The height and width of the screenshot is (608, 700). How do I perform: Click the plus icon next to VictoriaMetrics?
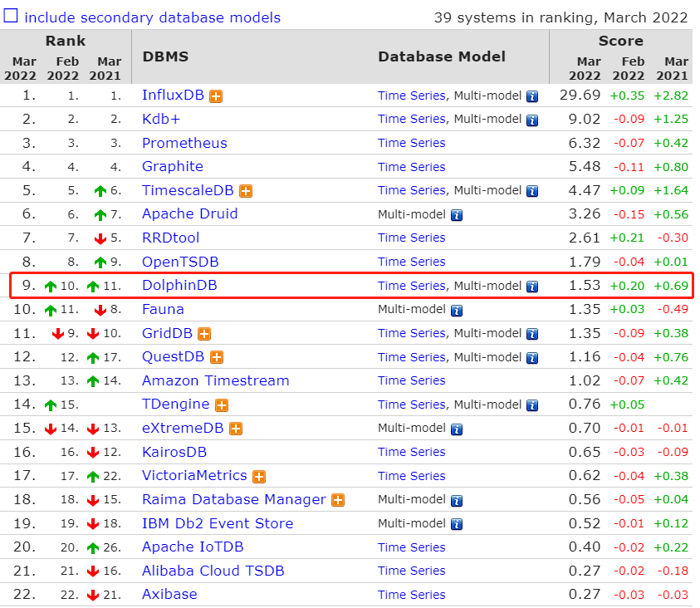pos(259,477)
